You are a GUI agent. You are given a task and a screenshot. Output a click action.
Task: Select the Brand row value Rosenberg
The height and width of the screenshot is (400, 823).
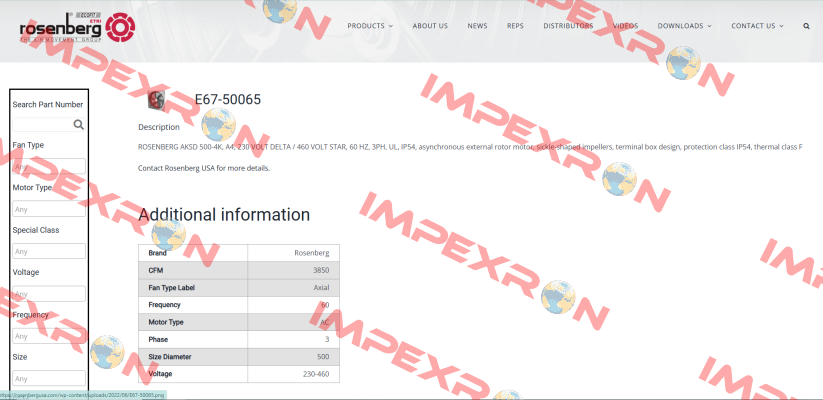point(312,253)
